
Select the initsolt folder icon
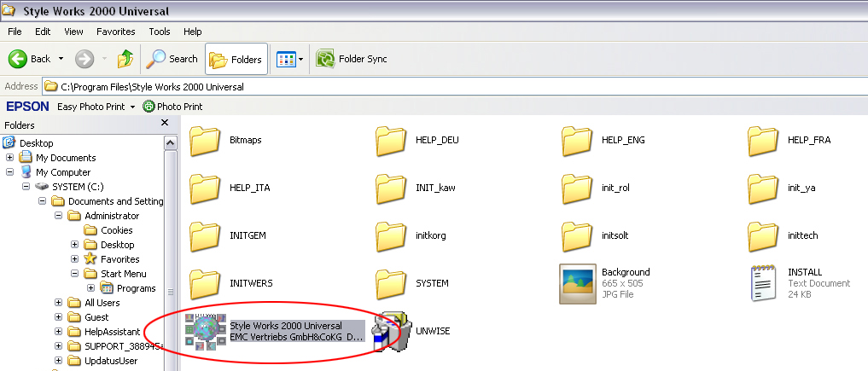577,236
